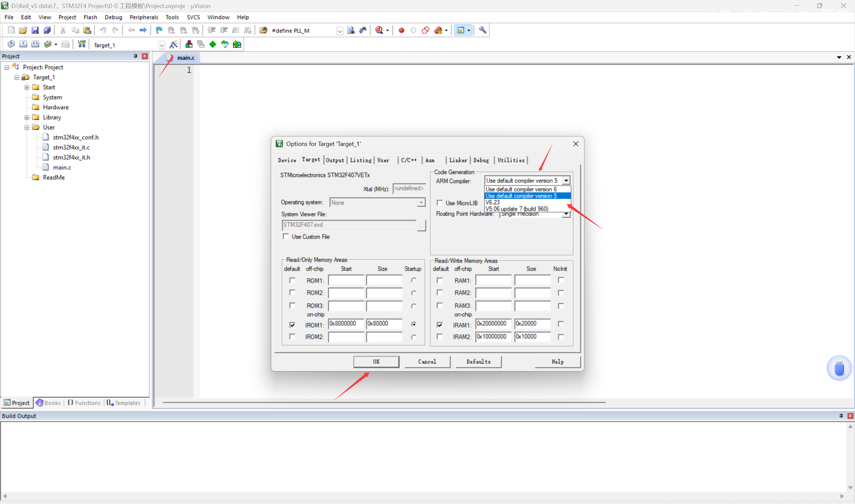Toggle the IRAM2 default checkbox

click(x=440, y=337)
